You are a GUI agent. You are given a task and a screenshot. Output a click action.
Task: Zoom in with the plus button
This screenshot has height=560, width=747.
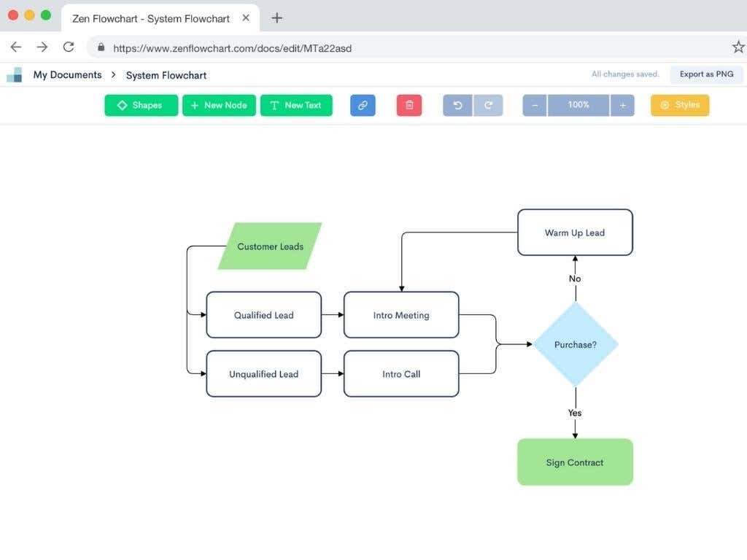pyautogui.click(x=622, y=105)
